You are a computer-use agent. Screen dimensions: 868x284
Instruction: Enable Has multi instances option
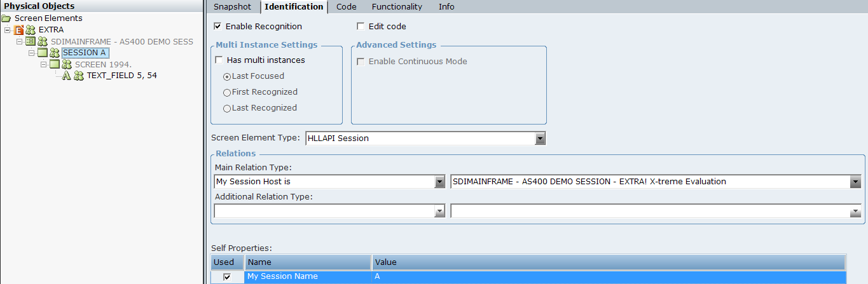pyautogui.click(x=219, y=60)
